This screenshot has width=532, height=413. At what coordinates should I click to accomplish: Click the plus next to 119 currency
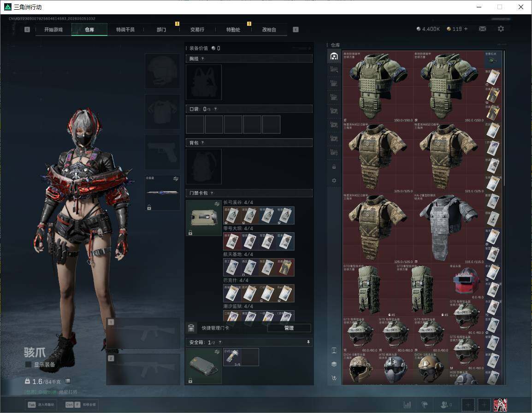coord(466,29)
